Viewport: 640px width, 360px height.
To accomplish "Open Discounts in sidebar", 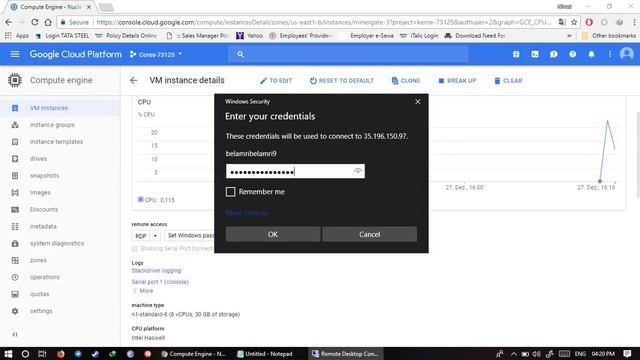I will pos(60,209).
